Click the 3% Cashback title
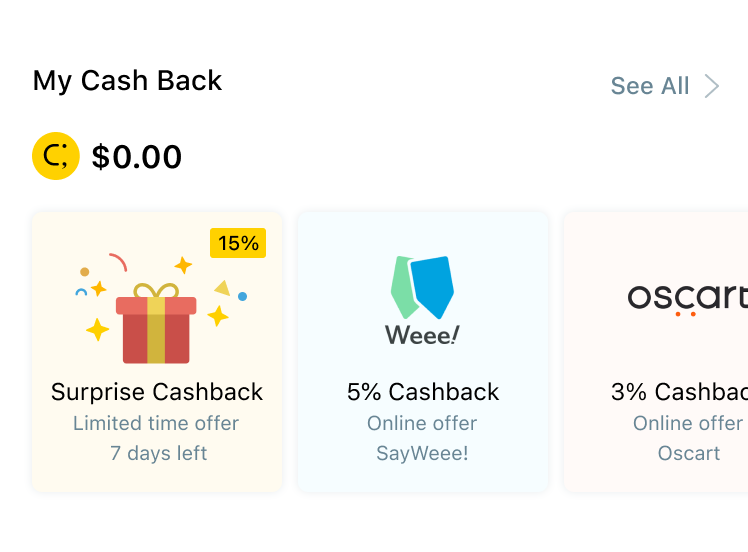 680,392
